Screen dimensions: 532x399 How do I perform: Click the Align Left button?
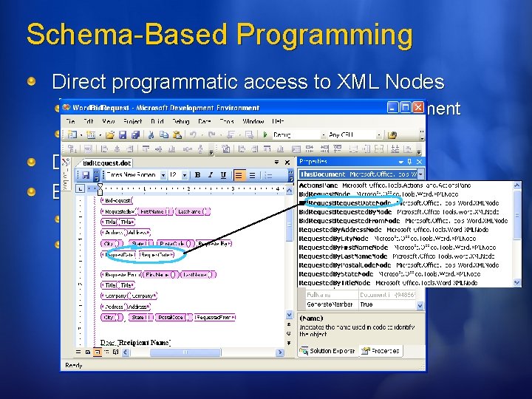tap(239, 175)
